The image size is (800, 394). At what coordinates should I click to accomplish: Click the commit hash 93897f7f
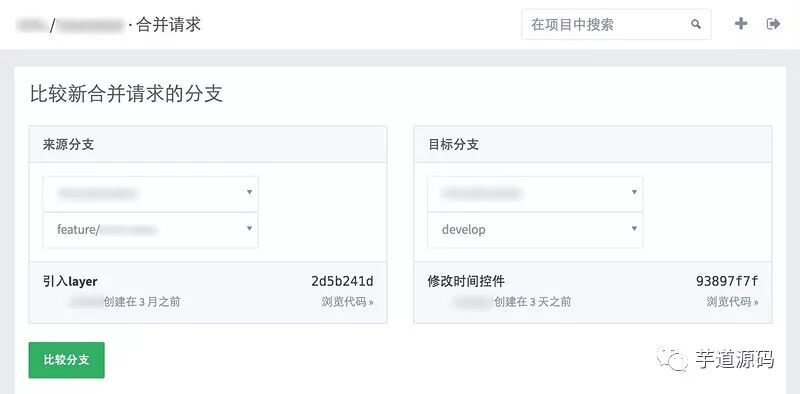727,281
